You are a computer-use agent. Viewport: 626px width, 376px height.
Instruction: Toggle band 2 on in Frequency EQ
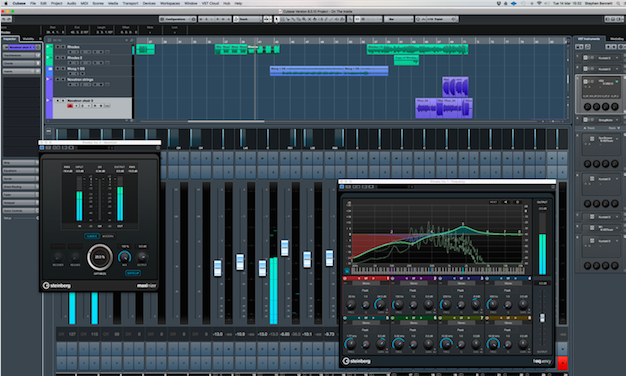click(393, 278)
